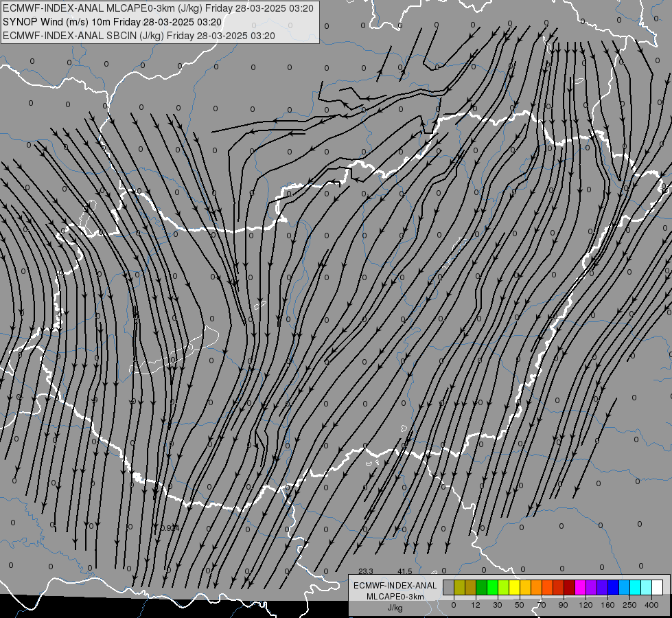Click the map value '0.924'
This screenshot has height=618, width=672.
[x=170, y=528]
